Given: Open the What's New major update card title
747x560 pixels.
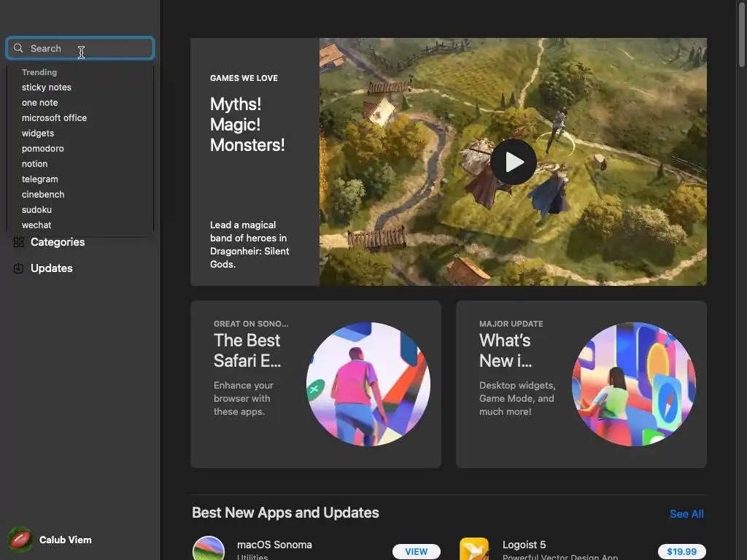Looking at the screenshot, I should click(x=506, y=351).
